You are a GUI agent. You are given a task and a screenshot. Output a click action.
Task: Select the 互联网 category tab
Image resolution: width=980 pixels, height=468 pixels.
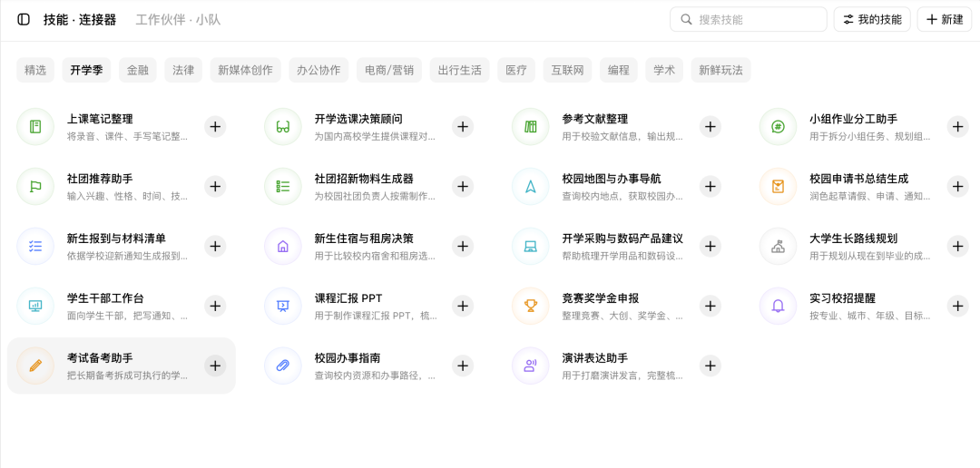tap(567, 70)
